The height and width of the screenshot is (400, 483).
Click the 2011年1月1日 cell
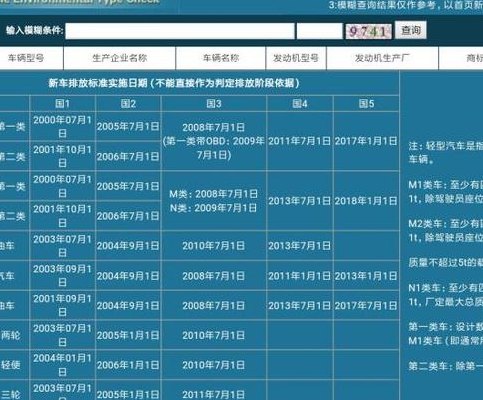click(x=300, y=276)
